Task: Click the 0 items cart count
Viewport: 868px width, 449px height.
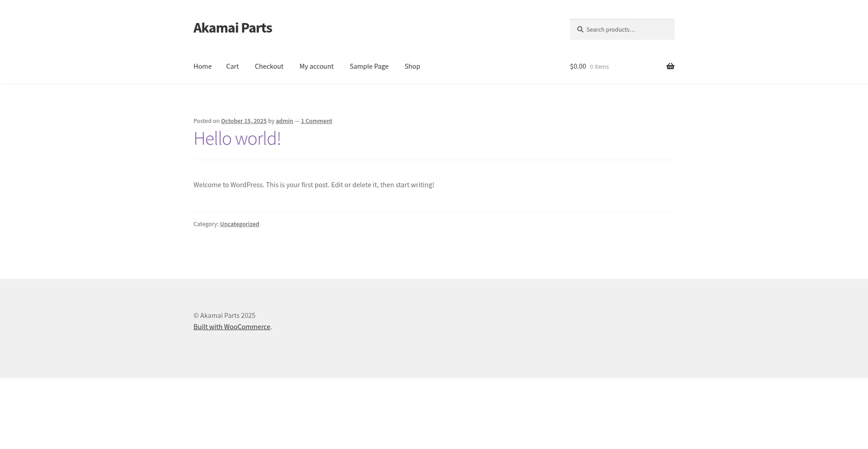Action: pyautogui.click(x=599, y=67)
